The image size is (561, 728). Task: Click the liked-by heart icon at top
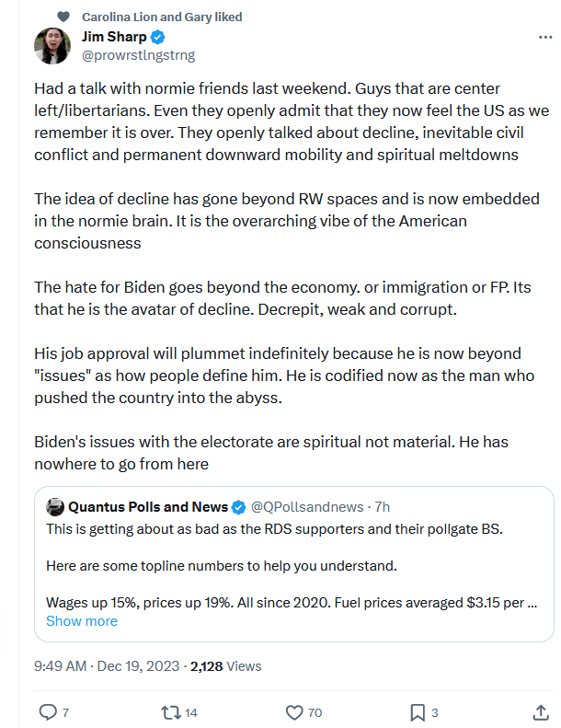click(x=63, y=17)
